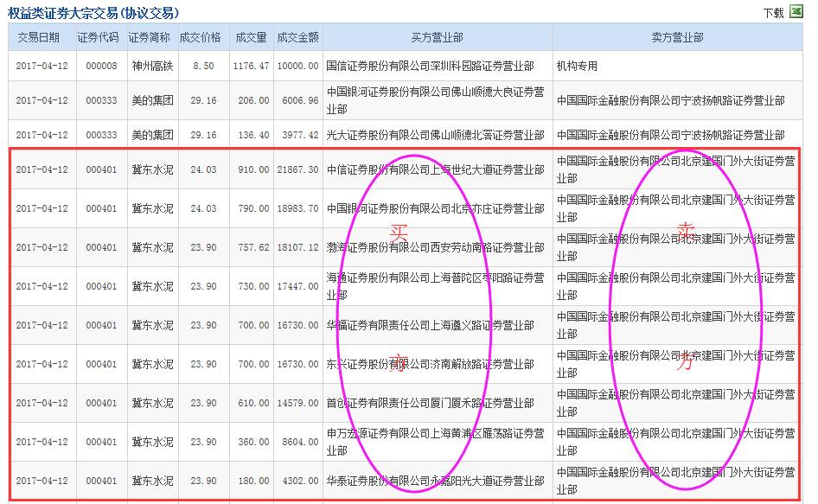This screenshot has height=504, width=818.
Task: Click security code 000008
Action: coord(101,66)
